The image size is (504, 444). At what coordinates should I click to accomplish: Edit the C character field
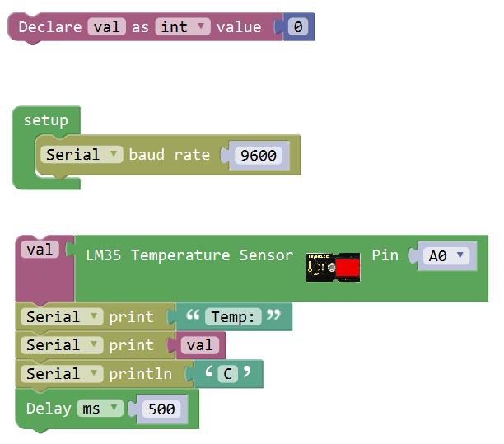click(x=228, y=374)
